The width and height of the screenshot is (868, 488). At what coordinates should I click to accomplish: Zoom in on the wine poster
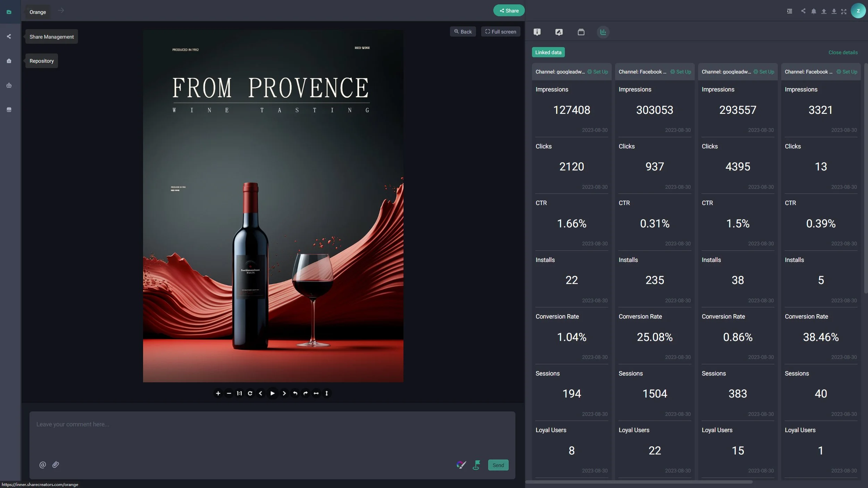pyautogui.click(x=218, y=393)
